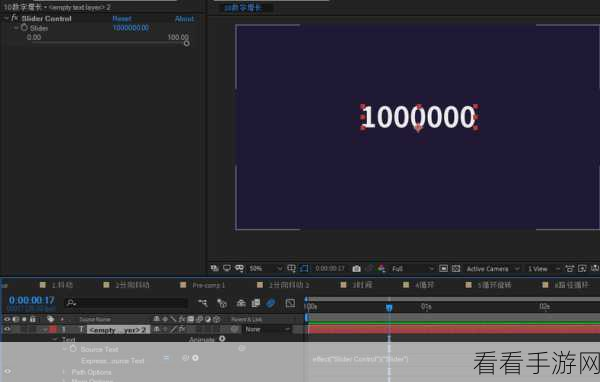The image size is (600, 382).
Task: Collapse the Slider Control effect group
Action: coord(6,18)
